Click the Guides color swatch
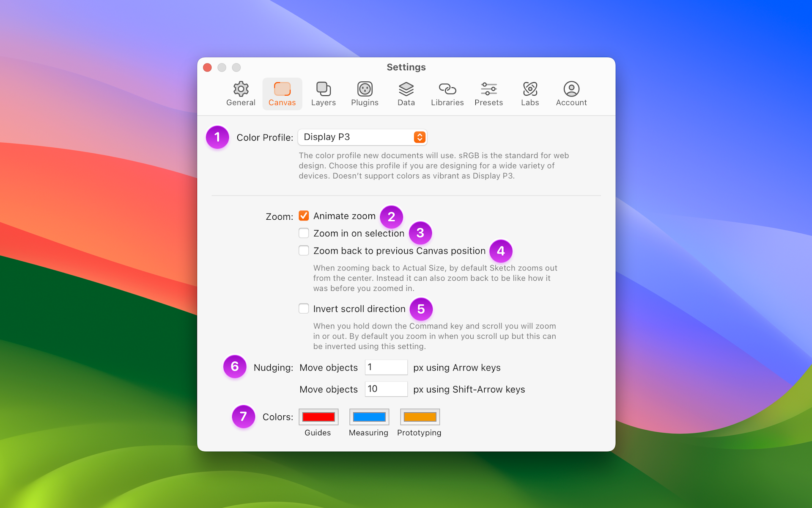This screenshot has height=508, width=812. [318, 417]
